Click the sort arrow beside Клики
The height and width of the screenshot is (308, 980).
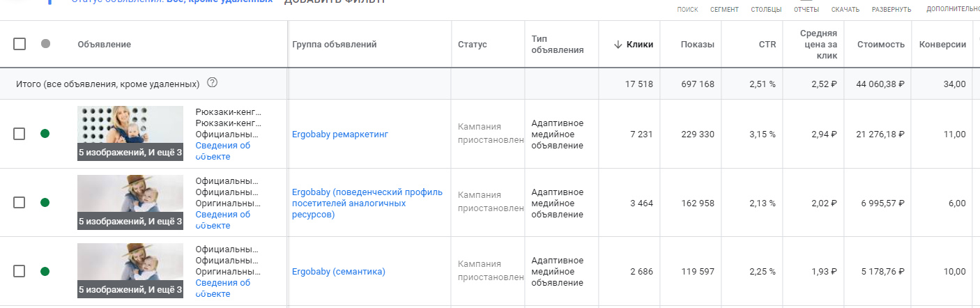618,45
